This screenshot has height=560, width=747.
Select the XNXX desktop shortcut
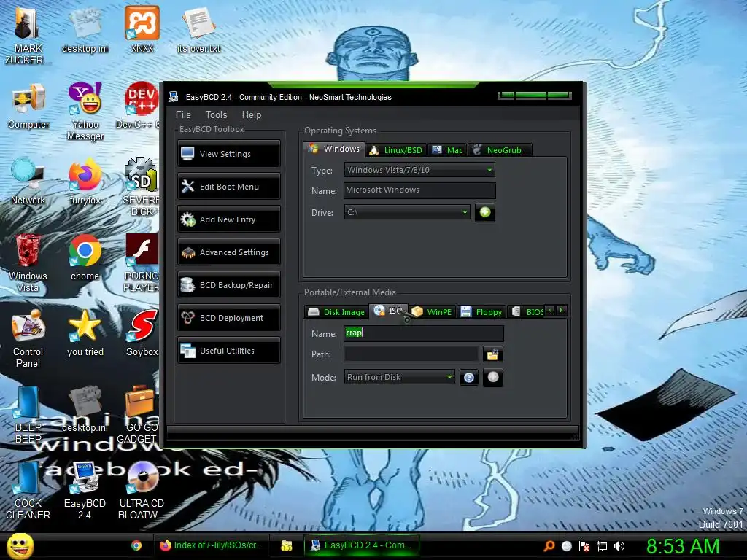pyautogui.click(x=142, y=29)
